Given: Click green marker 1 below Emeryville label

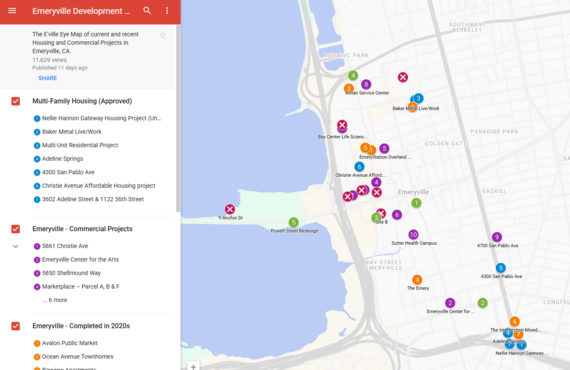Looking at the screenshot, I should pos(416,203).
